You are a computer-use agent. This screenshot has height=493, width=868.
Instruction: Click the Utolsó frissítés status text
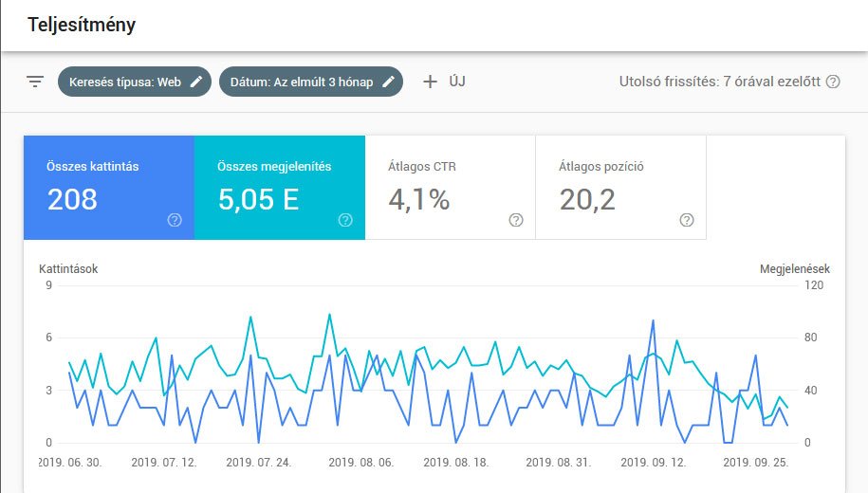point(719,82)
